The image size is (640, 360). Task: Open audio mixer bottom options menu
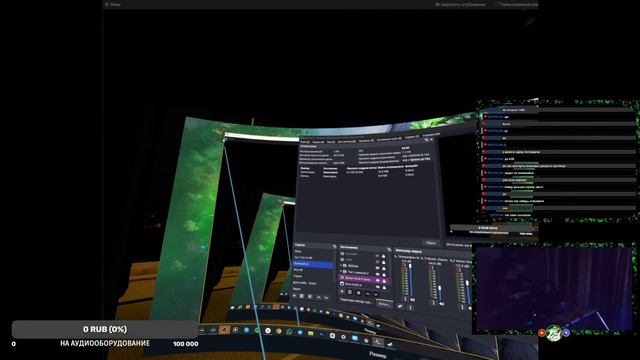coord(411,308)
